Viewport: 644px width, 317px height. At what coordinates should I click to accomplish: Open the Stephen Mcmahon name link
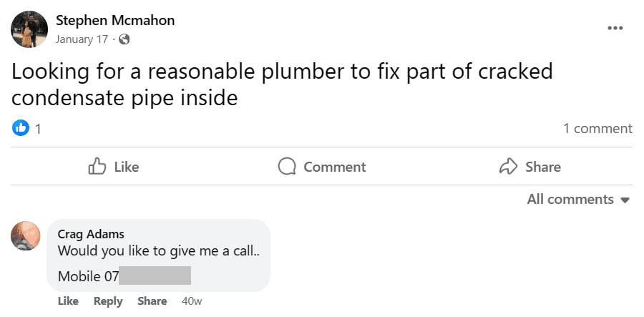coord(115,21)
